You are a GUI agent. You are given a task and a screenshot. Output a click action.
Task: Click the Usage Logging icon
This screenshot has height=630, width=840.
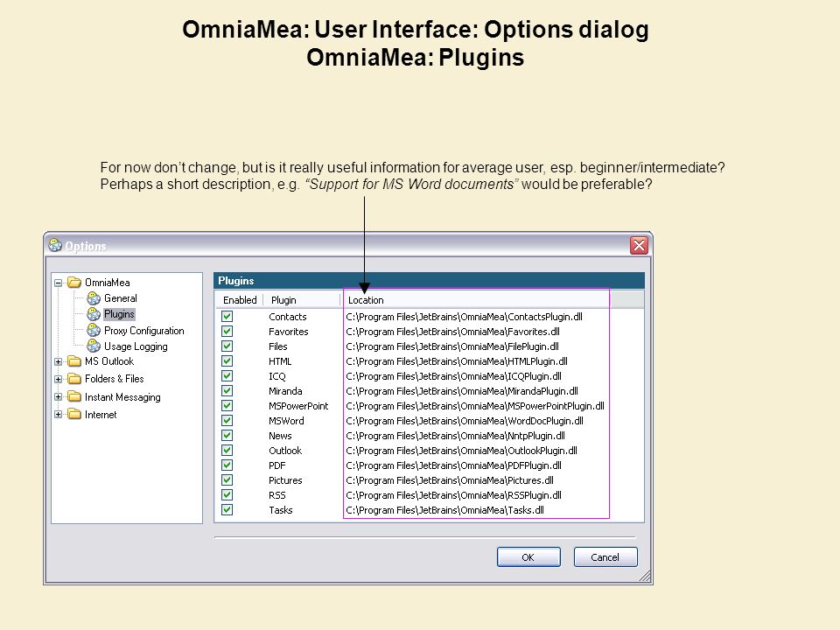pos(94,346)
